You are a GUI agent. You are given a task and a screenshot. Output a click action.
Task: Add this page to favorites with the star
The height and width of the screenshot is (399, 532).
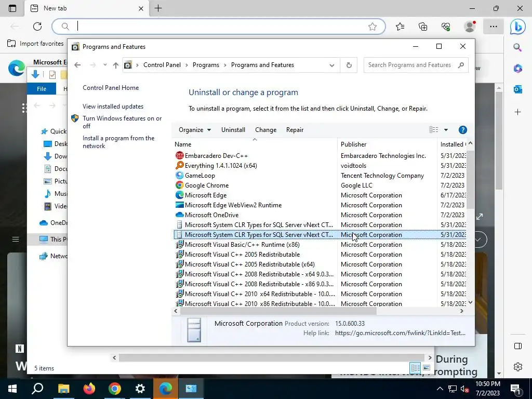[x=373, y=26]
